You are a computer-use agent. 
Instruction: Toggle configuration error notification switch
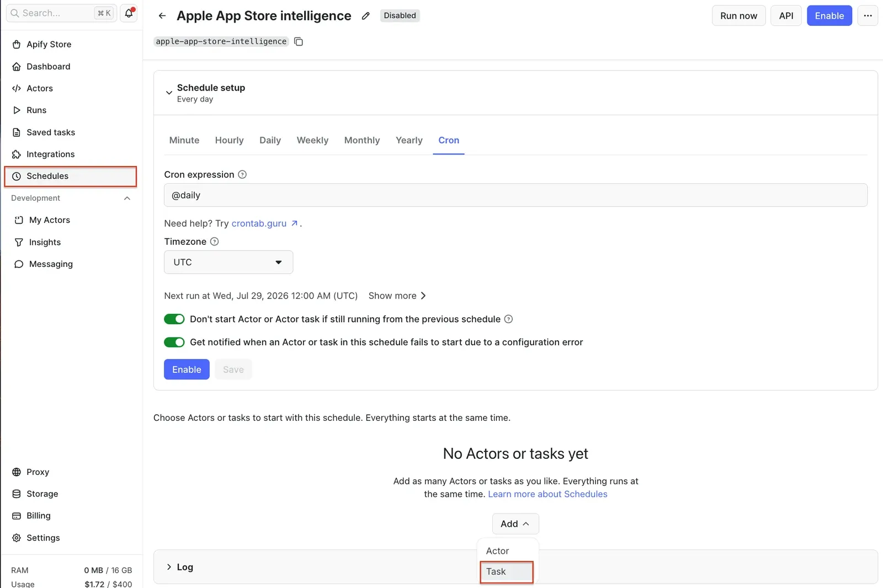174,343
